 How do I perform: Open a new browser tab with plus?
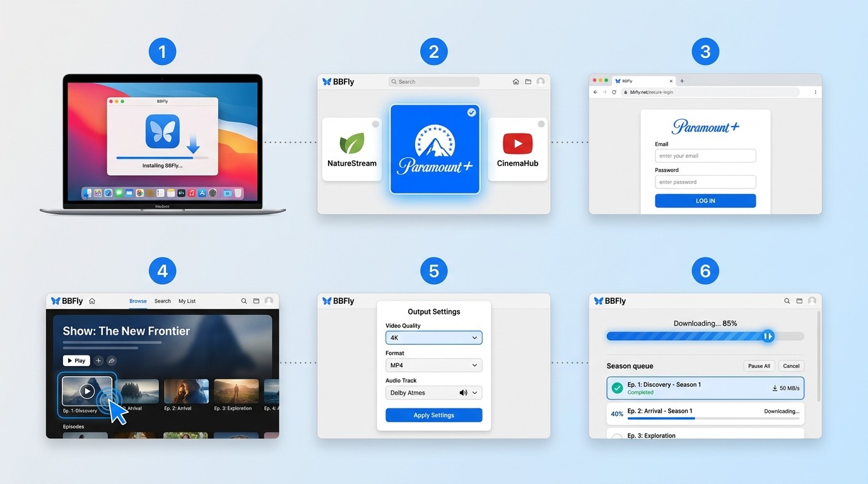point(682,81)
